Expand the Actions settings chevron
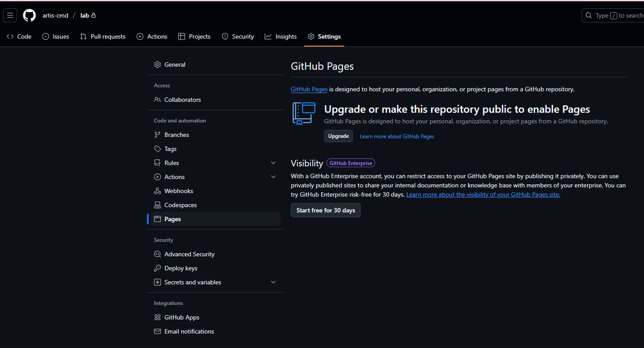The width and height of the screenshot is (644, 348). pos(273,177)
